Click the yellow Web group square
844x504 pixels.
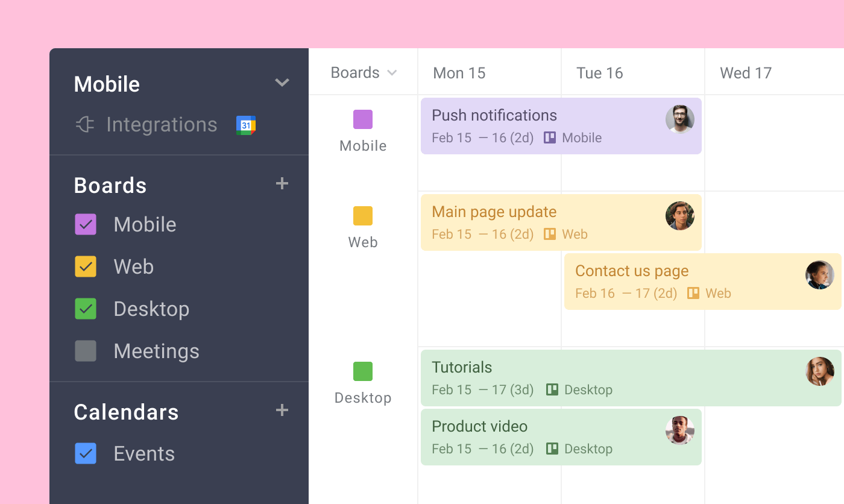[362, 216]
